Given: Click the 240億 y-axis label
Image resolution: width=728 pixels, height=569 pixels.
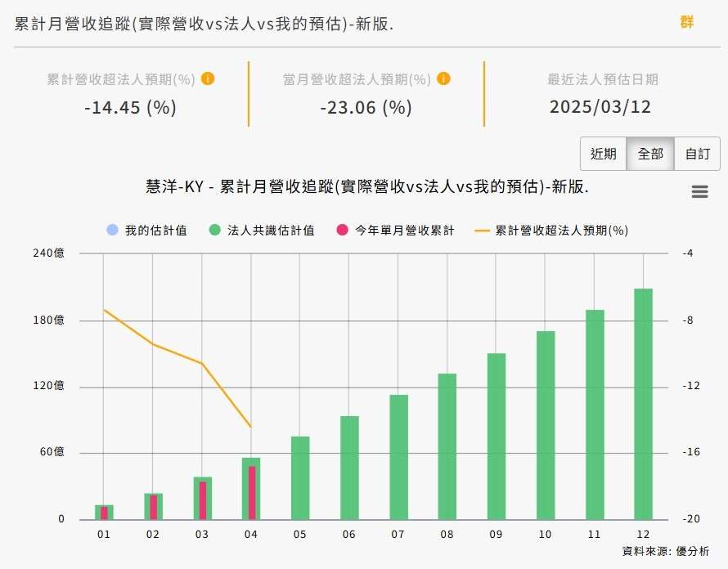Looking at the screenshot, I should tap(48, 253).
